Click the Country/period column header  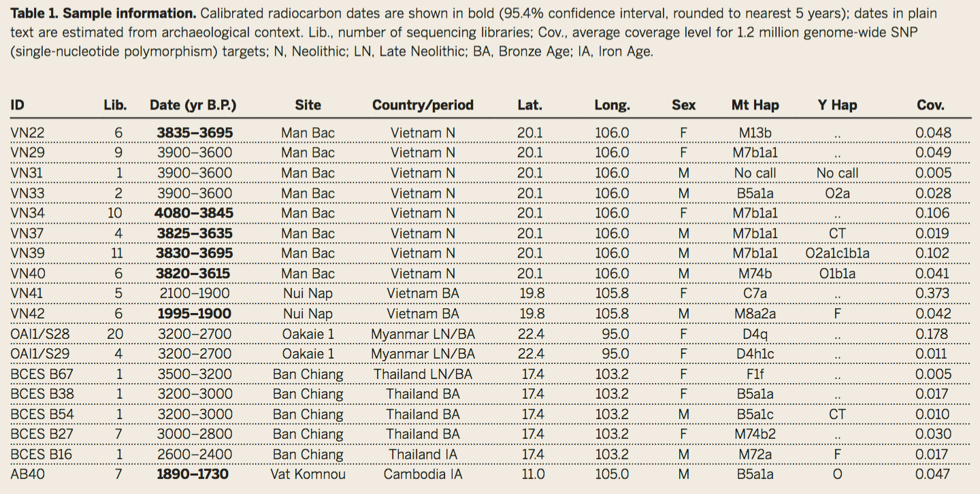[x=423, y=105]
